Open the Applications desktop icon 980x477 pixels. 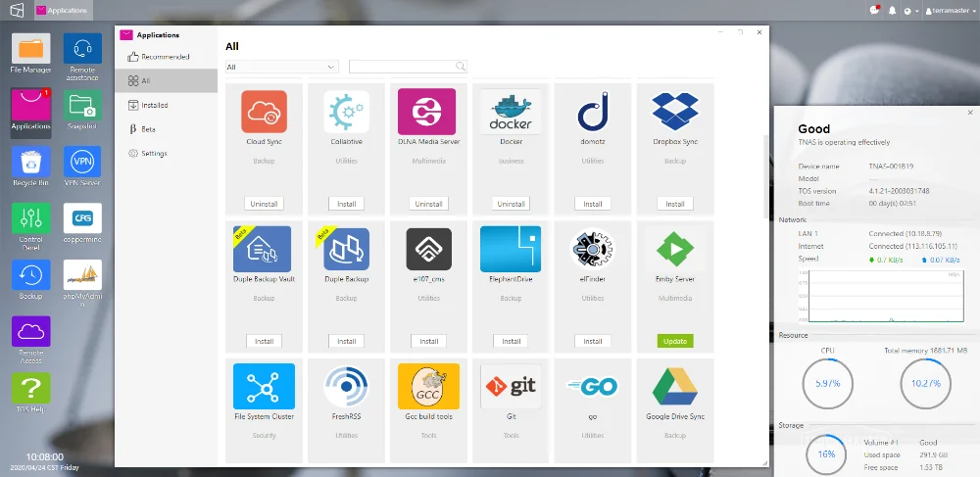[x=30, y=105]
